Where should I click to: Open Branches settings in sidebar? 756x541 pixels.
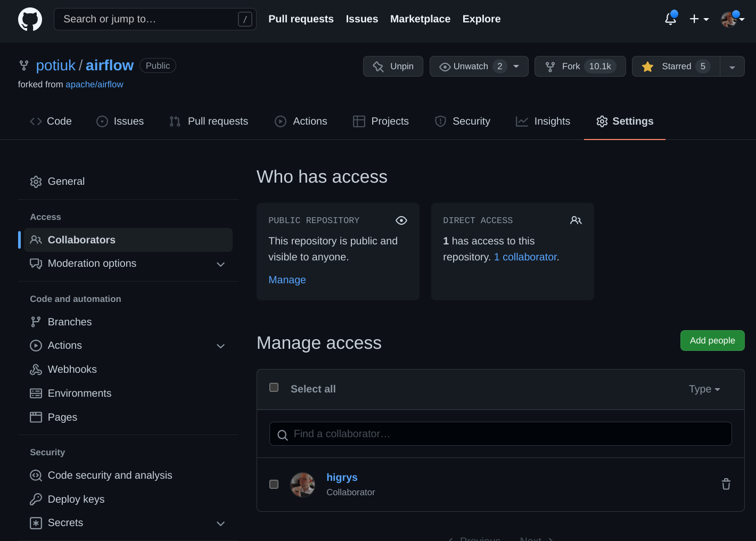point(128,322)
